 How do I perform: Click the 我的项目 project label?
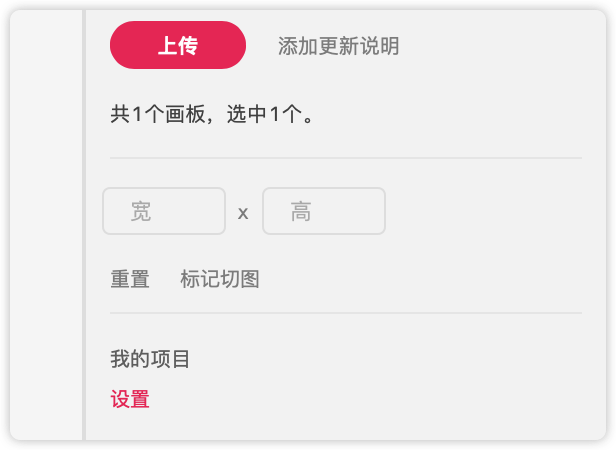click(x=150, y=358)
